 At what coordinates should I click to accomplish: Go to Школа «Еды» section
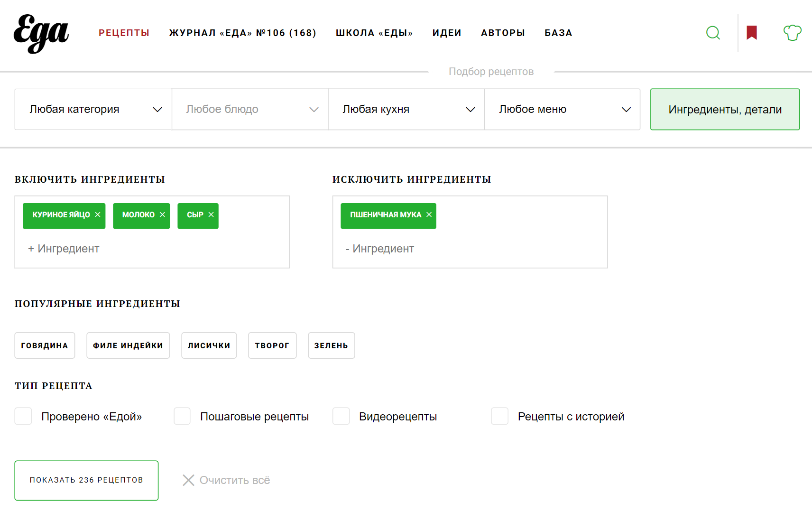pyautogui.click(x=374, y=33)
